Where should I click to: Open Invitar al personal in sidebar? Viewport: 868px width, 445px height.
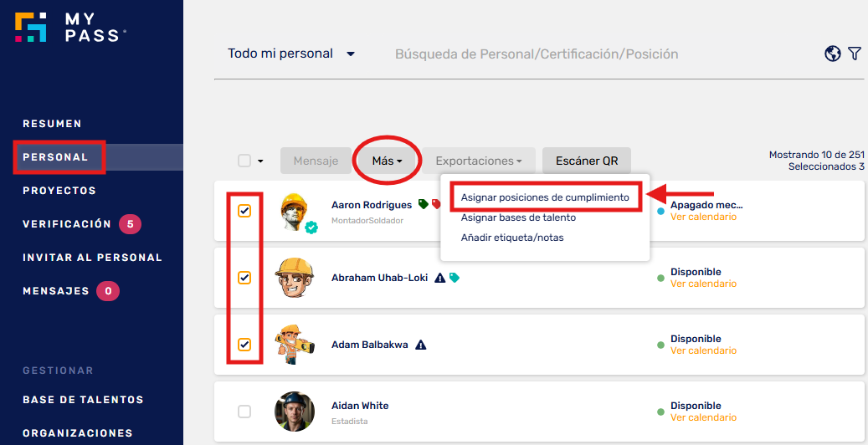92,258
